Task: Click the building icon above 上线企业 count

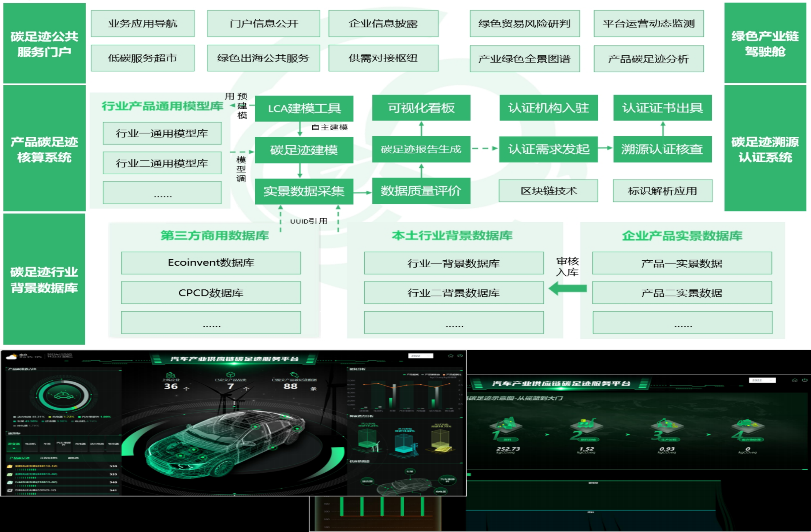Action: coord(171,375)
